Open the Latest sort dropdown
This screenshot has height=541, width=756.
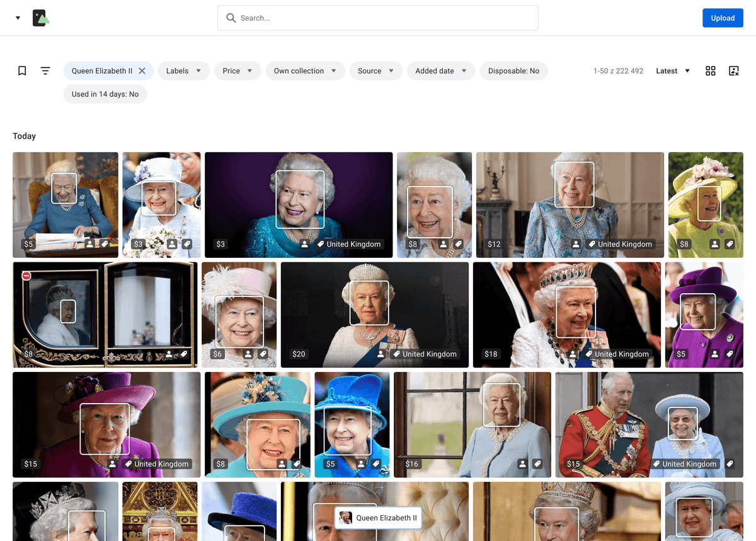click(673, 71)
